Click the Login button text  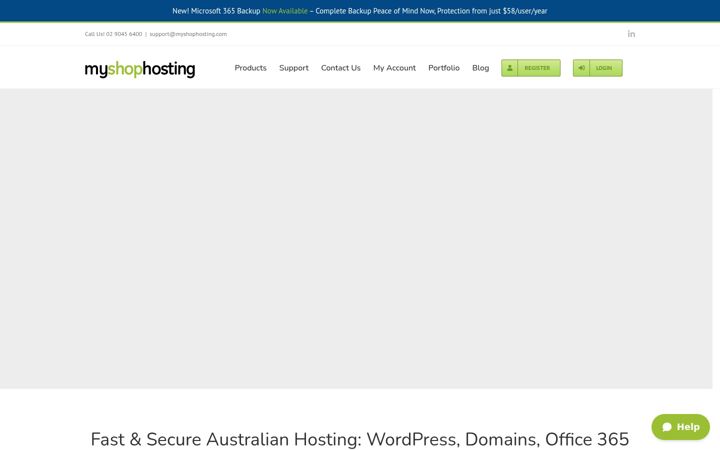point(604,68)
